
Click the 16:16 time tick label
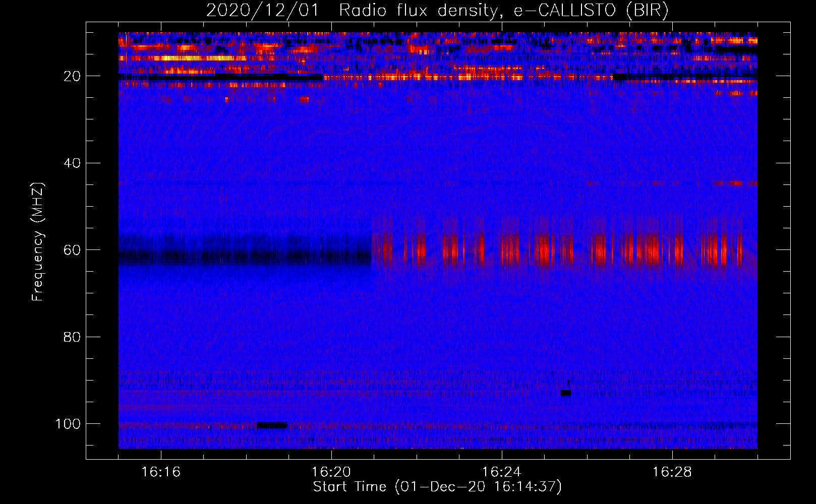(x=161, y=472)
